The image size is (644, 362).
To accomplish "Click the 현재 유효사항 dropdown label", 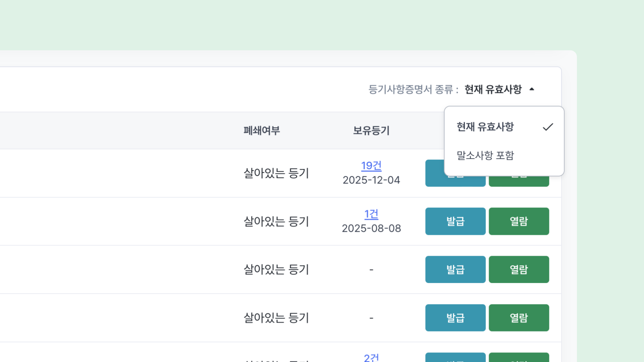I will click(493, 89).
